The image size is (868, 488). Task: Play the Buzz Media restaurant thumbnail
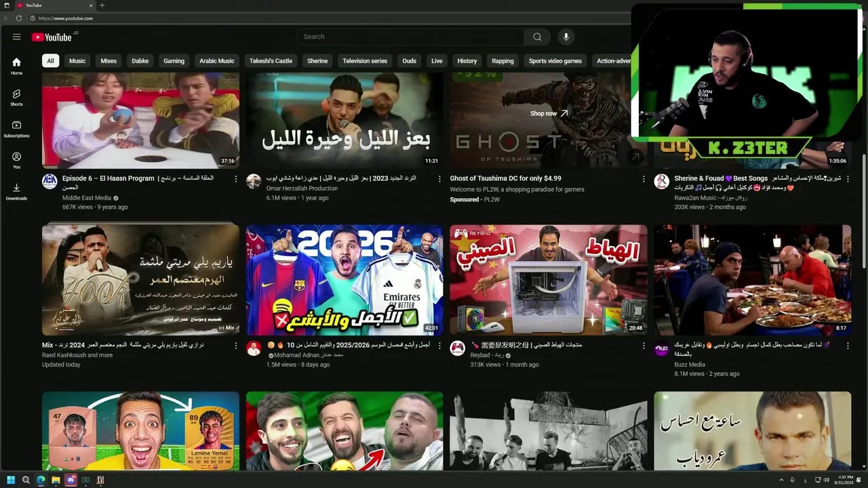tap(753, 280)
